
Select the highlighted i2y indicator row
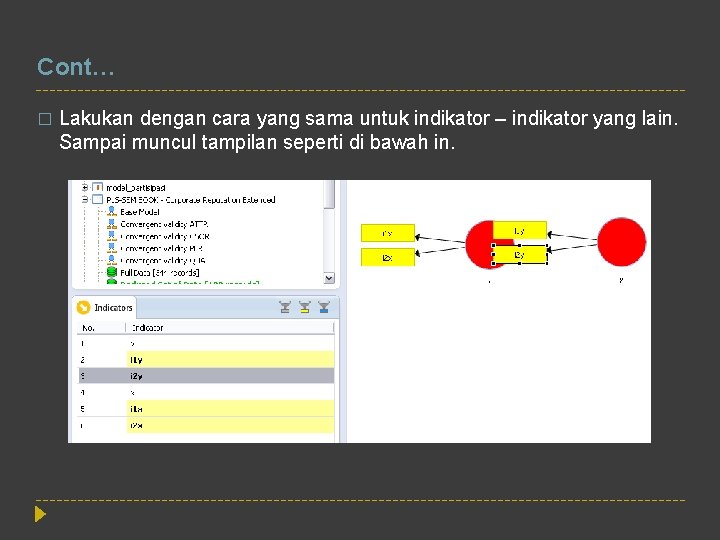point(206,376)
